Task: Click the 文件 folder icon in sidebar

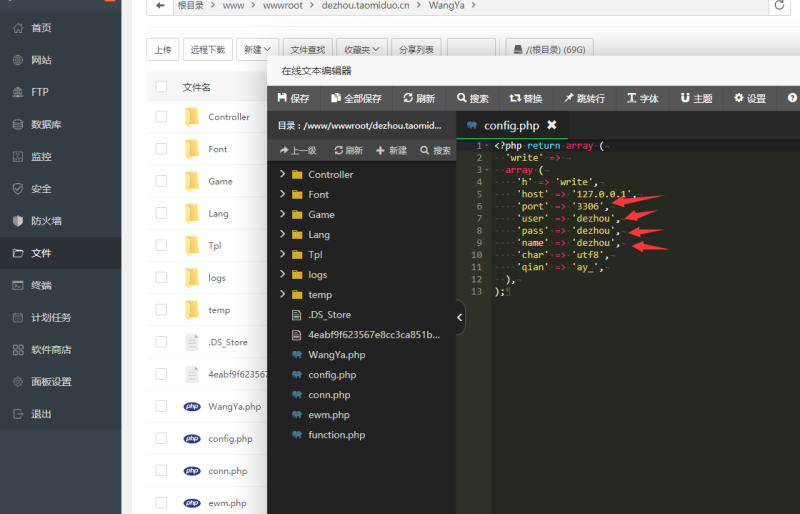Action: 18,253
